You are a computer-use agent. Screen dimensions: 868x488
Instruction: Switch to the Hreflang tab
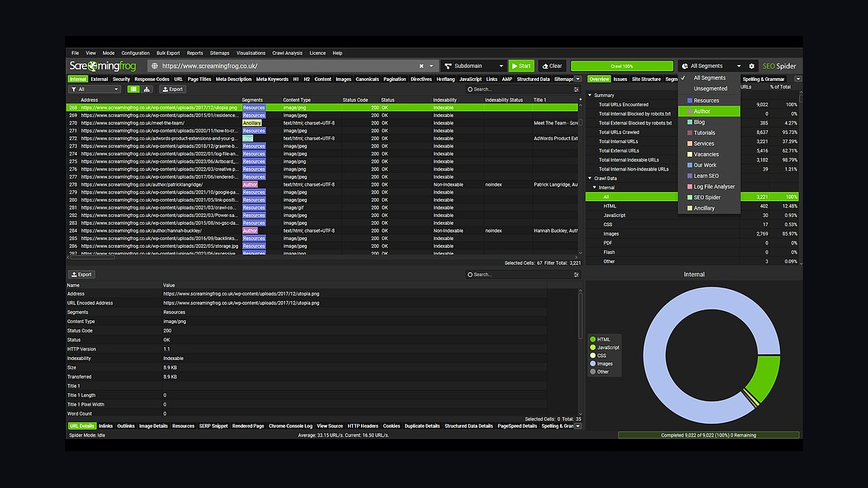(x=446, y=79)
